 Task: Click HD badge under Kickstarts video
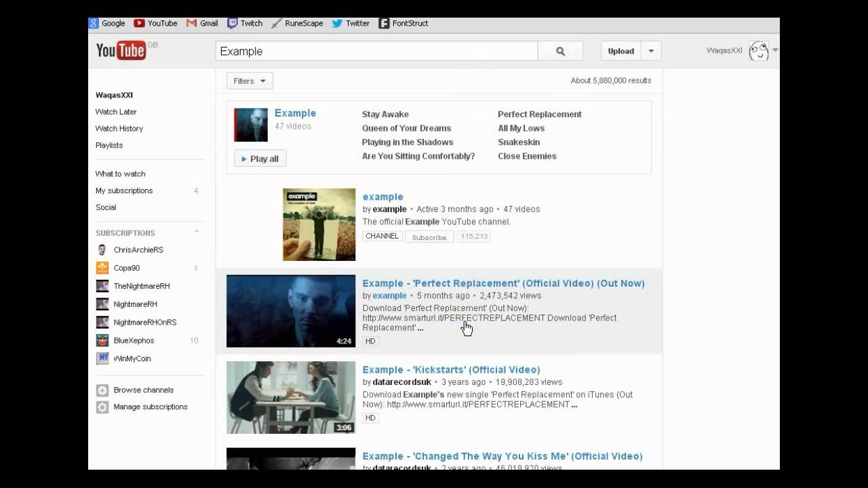click(370, 418)
